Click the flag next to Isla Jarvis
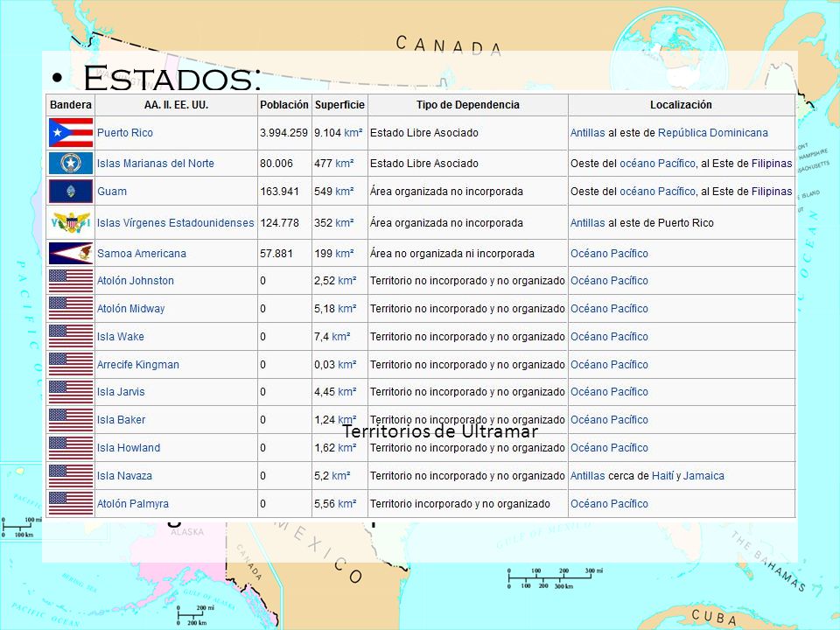Screen dimensions: 840x630 71,392
